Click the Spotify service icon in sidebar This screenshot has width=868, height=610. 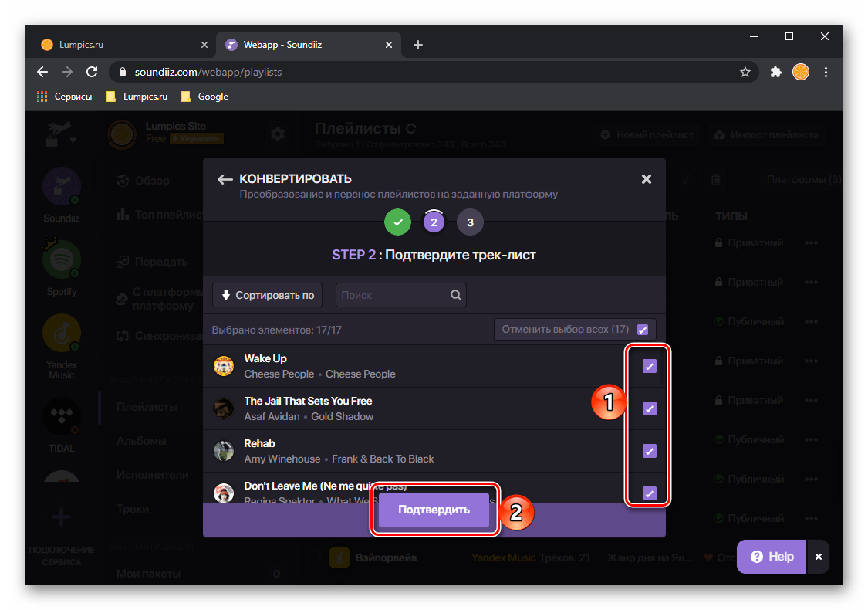click(62, 261)
